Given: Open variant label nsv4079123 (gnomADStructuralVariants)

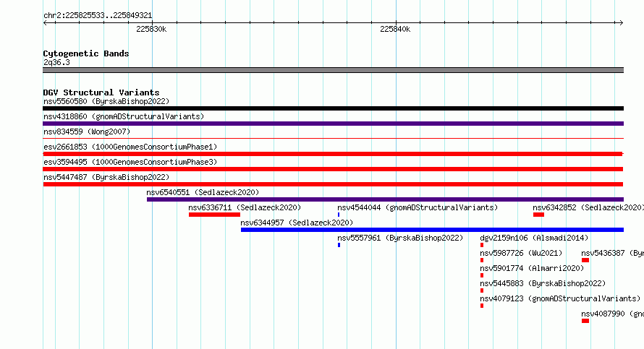Looking at the screenshot, I should point(560,298).
